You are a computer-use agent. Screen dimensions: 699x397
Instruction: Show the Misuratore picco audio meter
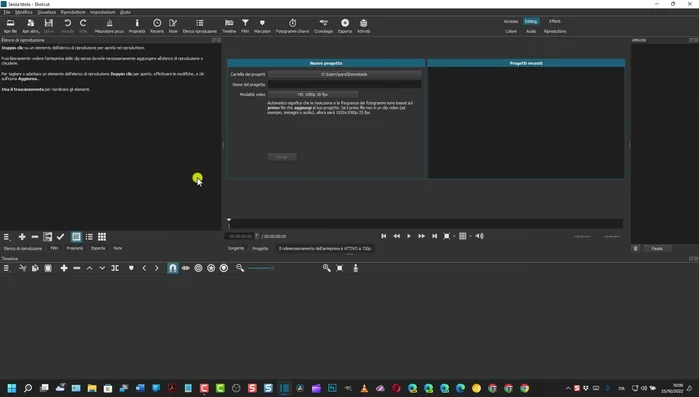[109, 26]
